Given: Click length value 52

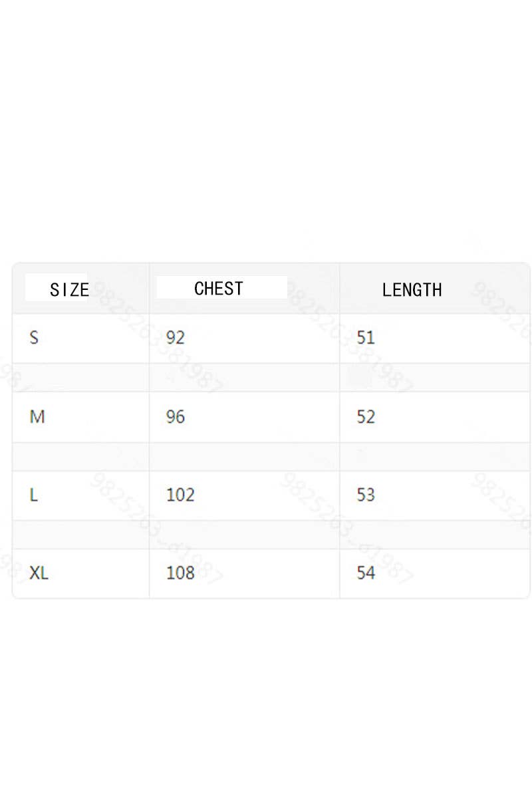Looking at the screenshot, I should pyautogui.click(x=366, y=417).
